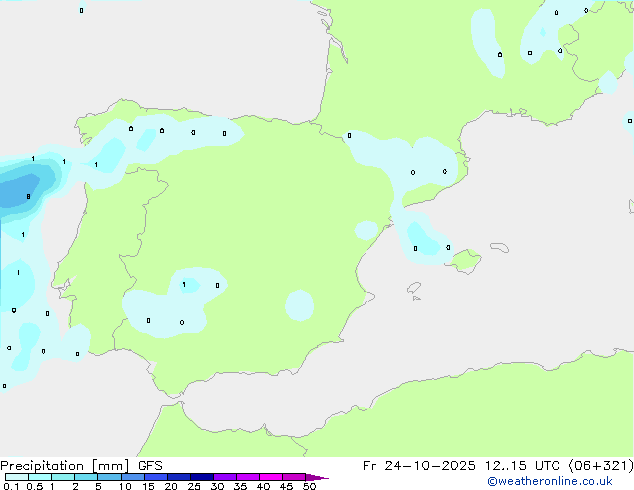The image size is (634, 490).
Task: Click the '8' precipitation value off Galicia
Action: coord(28,196)
